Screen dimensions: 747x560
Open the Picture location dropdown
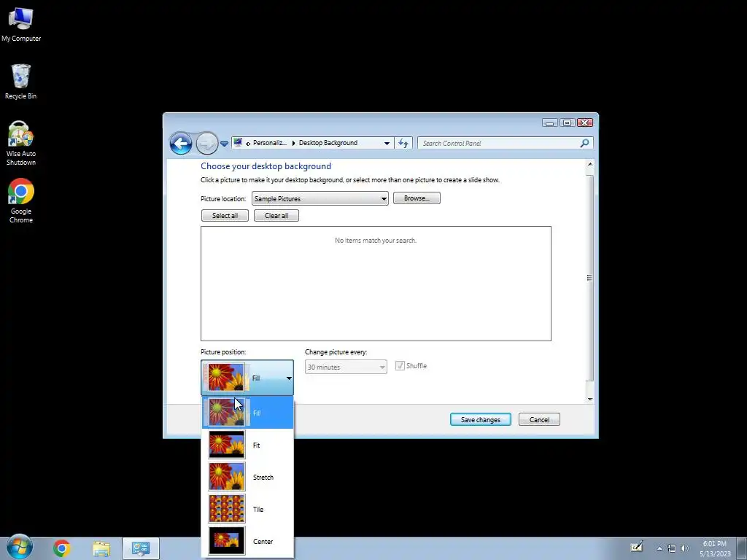pyautogui.click(x=320, y=198)
